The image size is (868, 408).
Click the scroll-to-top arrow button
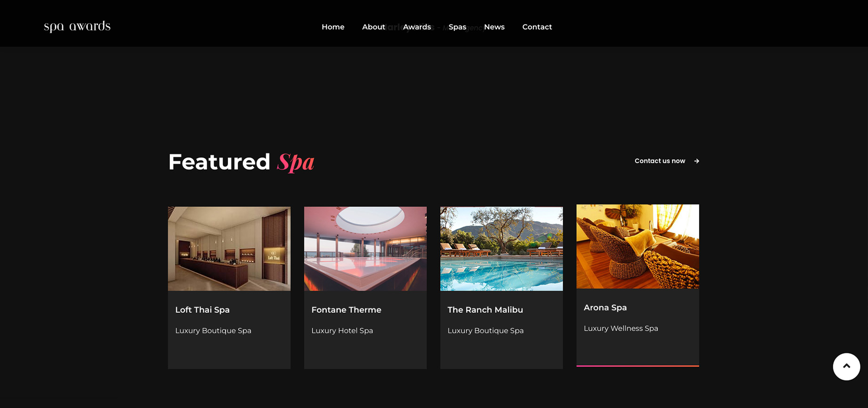click(846, 367)
